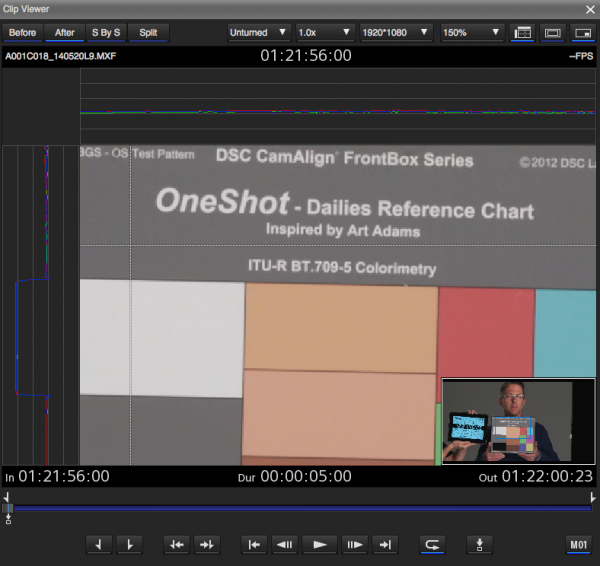Screen dimensions: 600x566
Task: Click the Mark Out point button
Action: coord(129,544)
